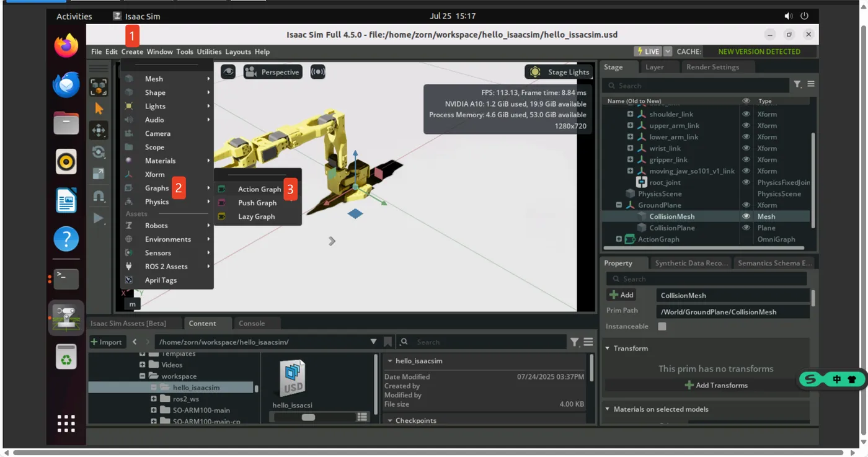Toggle visibility of gripper_link
This screenshot has height=457, width=868.
(746, 159)
